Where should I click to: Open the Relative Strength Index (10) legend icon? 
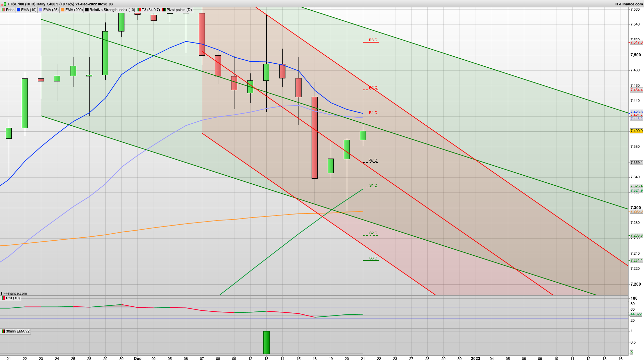point(87,10)
